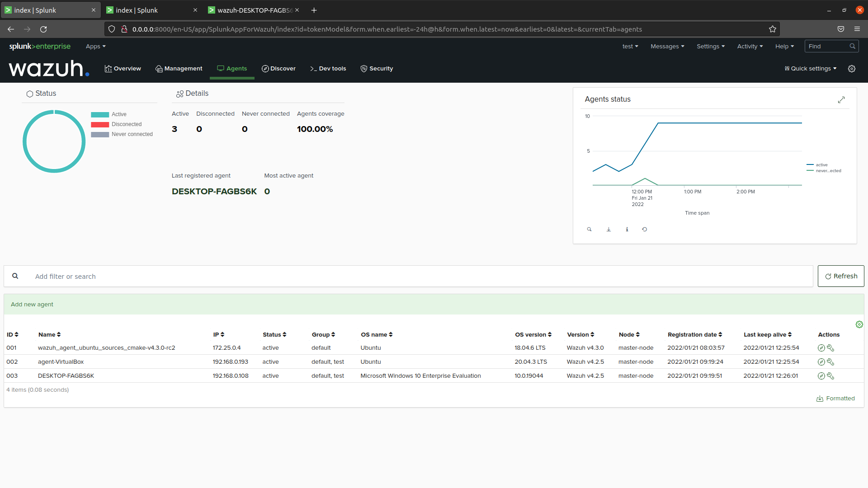Open Wazuh app settings gear
This screenshot has width=868, height=488.
point(852,69)
